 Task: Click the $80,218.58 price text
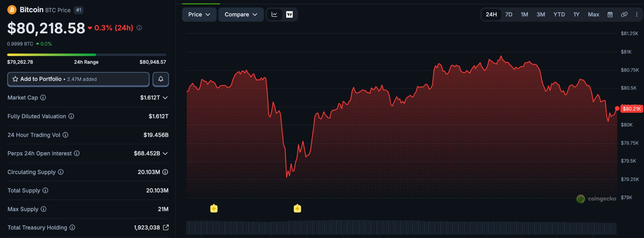pyautogui.click(x=46, y=28)
